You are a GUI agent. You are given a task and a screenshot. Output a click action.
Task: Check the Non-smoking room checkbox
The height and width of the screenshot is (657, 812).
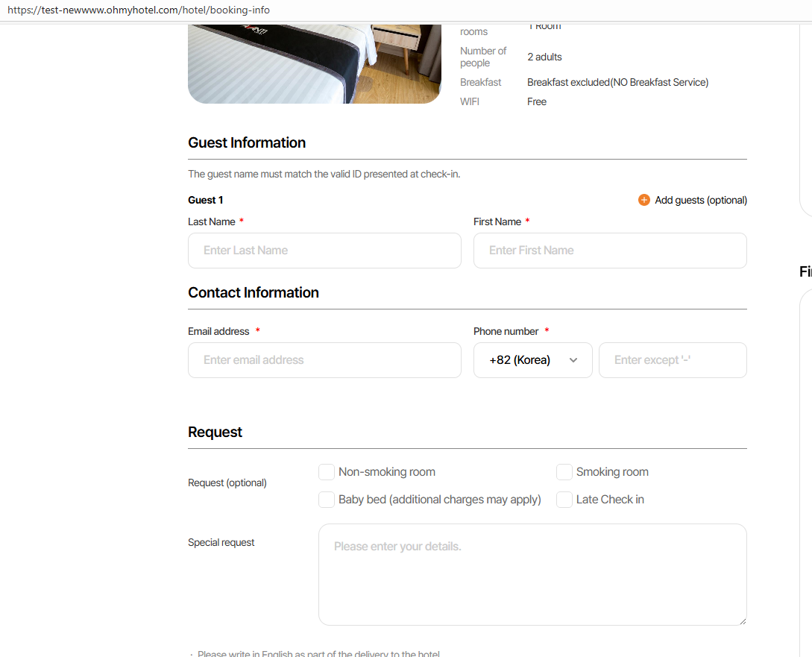[x=327, y=472]
